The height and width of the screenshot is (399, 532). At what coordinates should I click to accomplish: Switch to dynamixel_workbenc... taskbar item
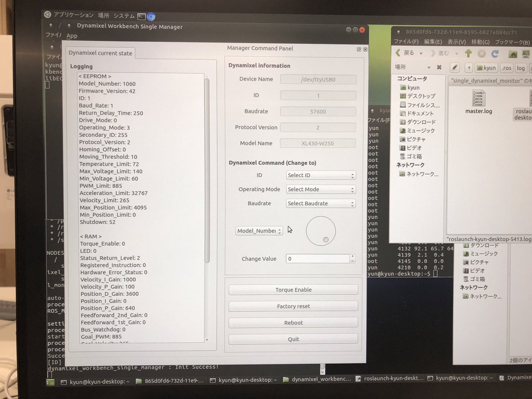[x=317, y=379]
